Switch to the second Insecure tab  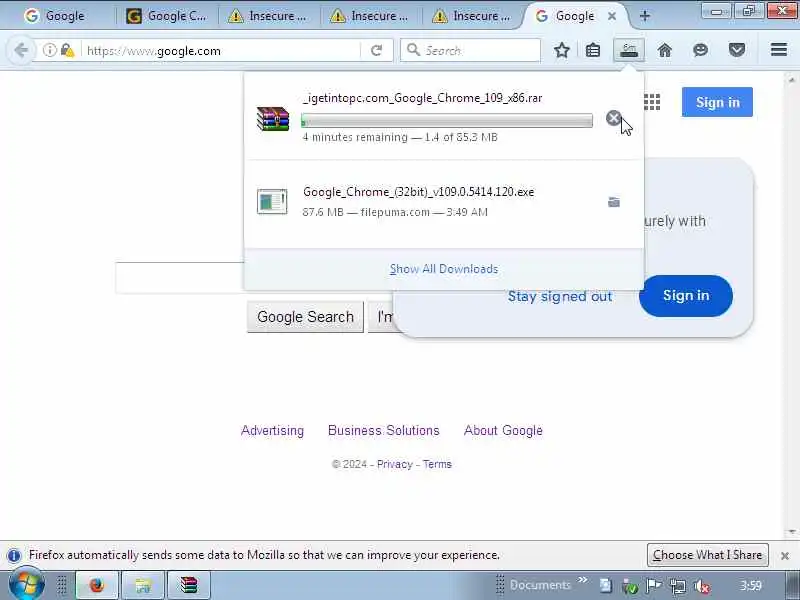coord(370,16)
